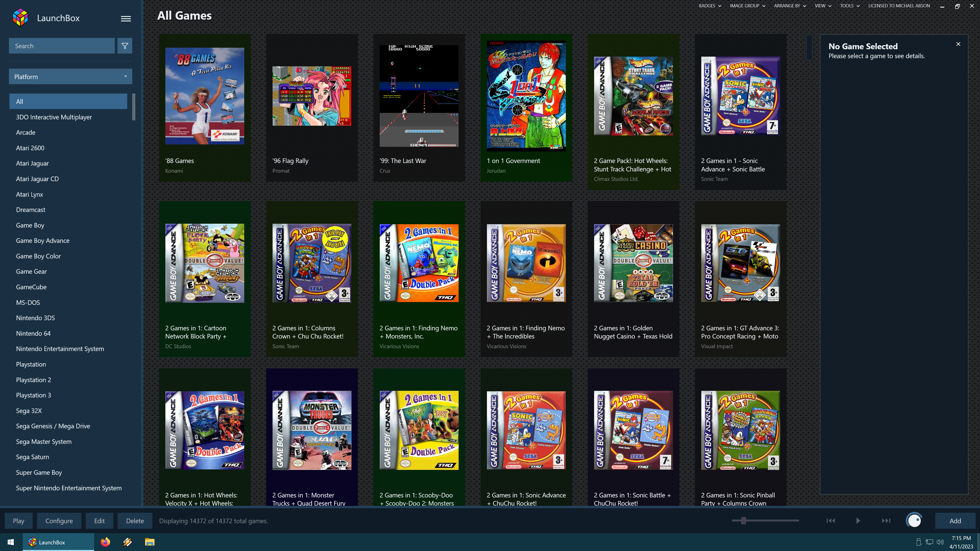
Task: Skip to previous music track
Action: point(830,521)
